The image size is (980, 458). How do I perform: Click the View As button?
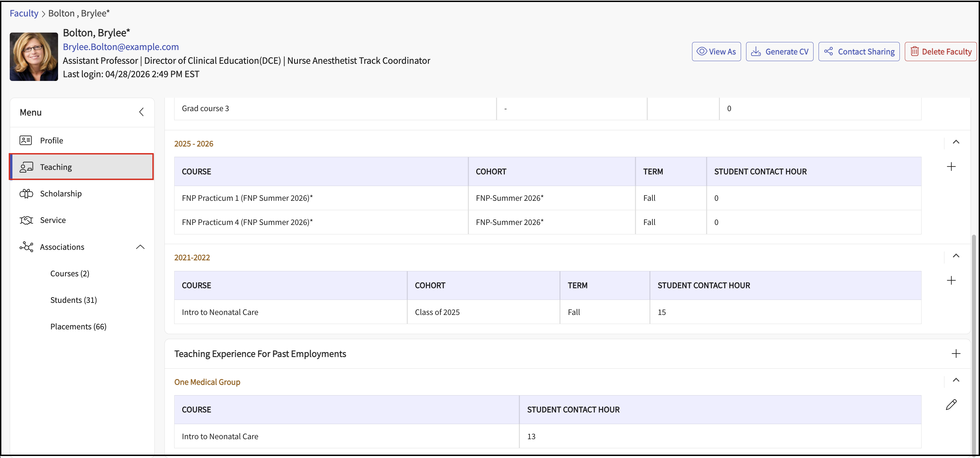[716, 51]
